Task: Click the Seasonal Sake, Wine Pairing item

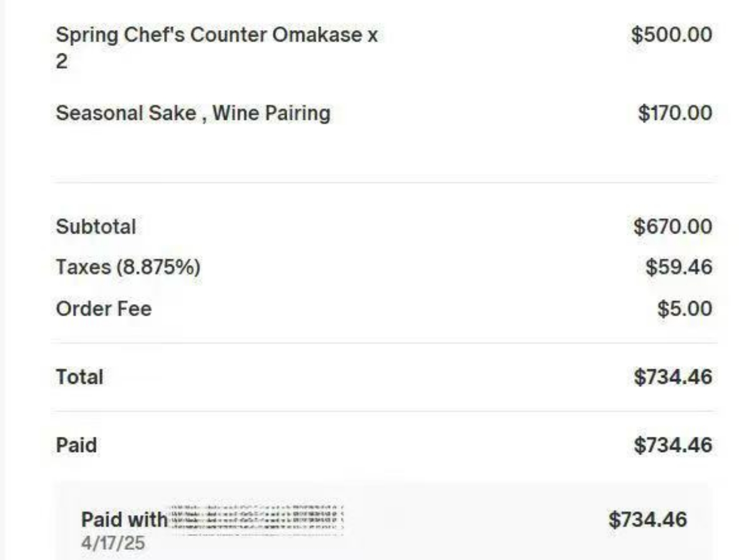Action: tap(193, 113)
